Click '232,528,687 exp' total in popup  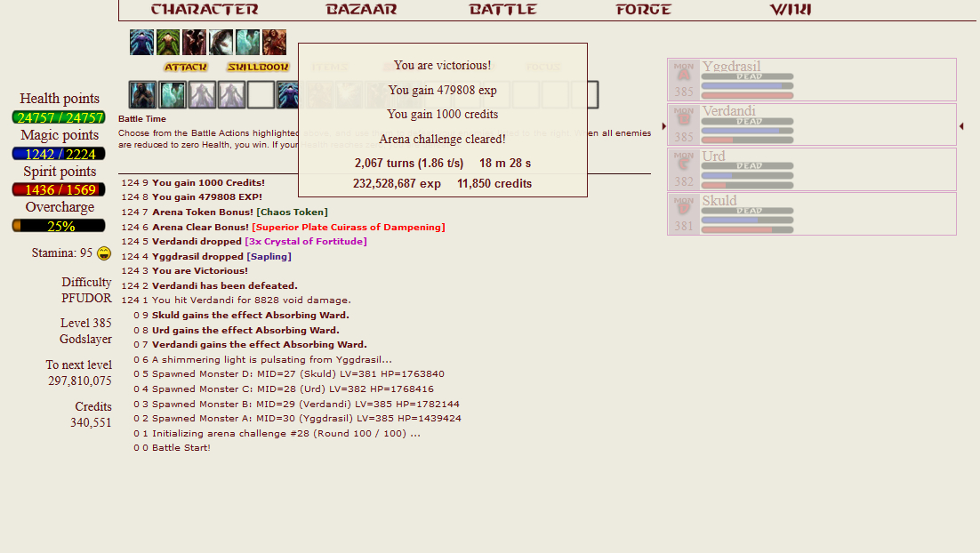[x=397, y=184]
